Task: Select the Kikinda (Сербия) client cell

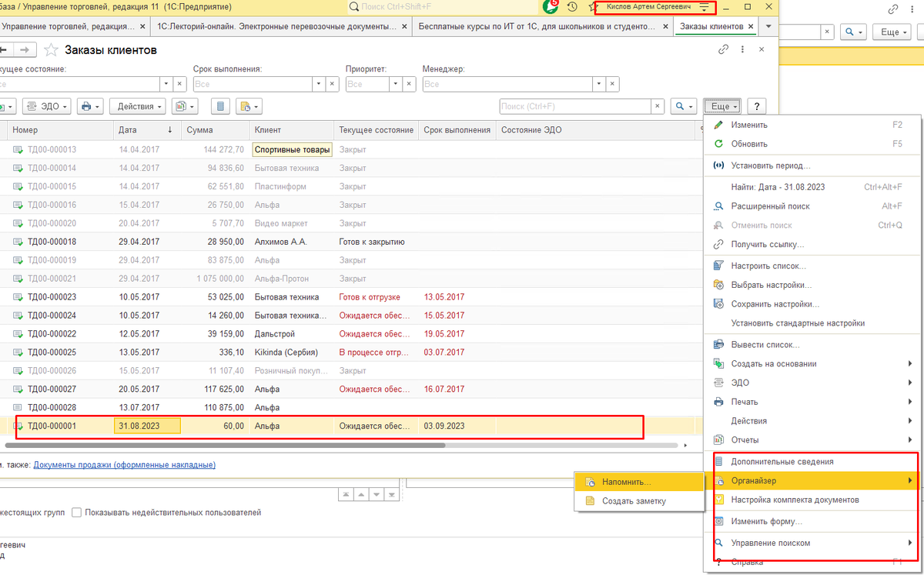Action: click(x=292, y=353)
